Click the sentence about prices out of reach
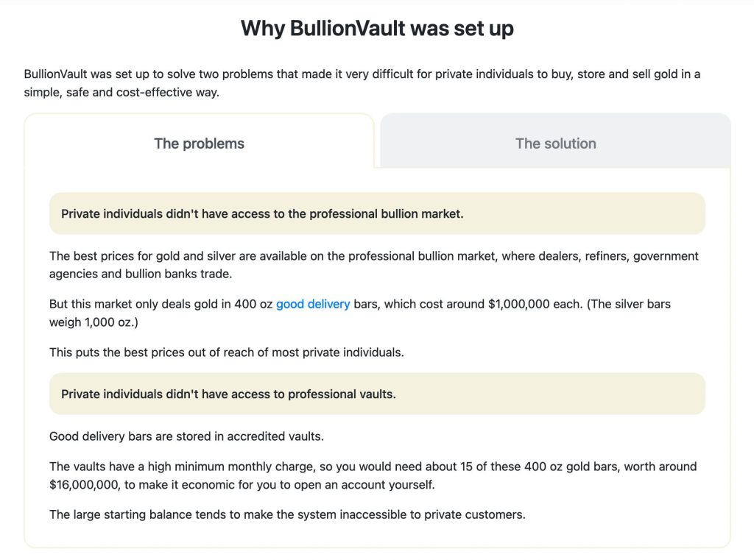This screenshot has height=560, width=754. coord(227,352)
